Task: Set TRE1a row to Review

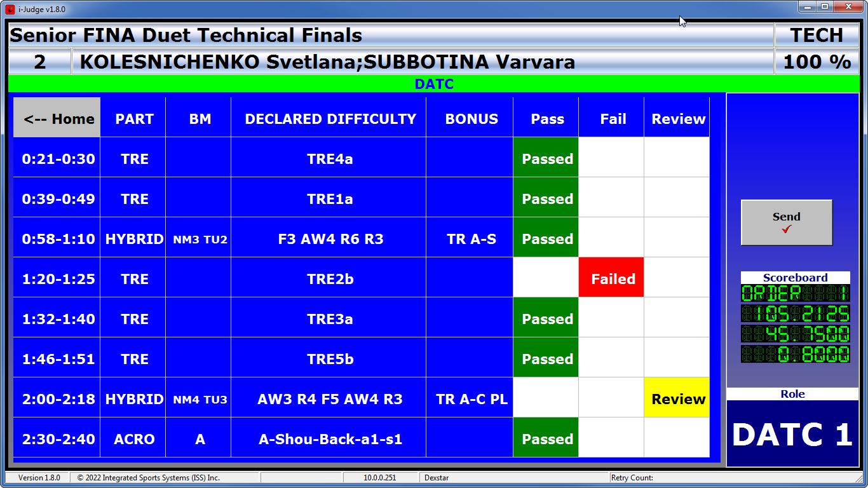Action: coord(677,199)
